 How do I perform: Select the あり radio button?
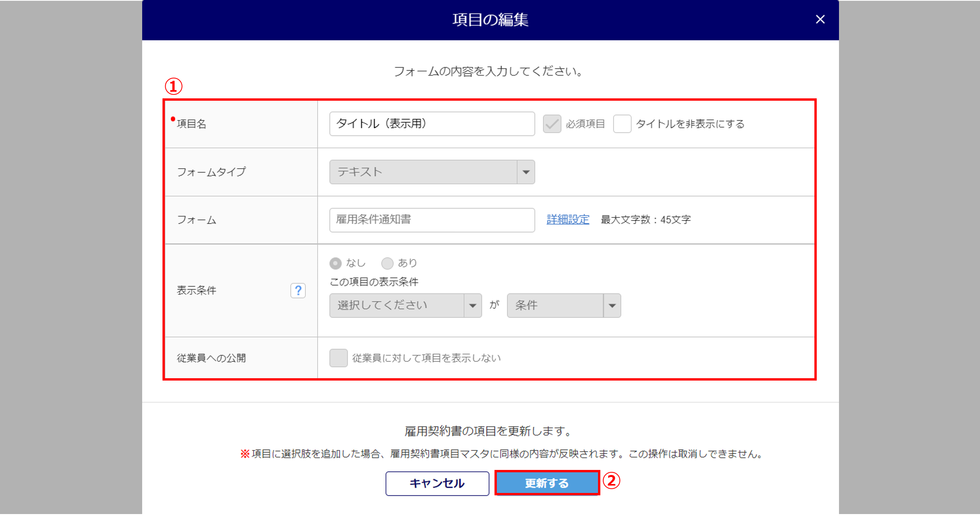(387, 263)
